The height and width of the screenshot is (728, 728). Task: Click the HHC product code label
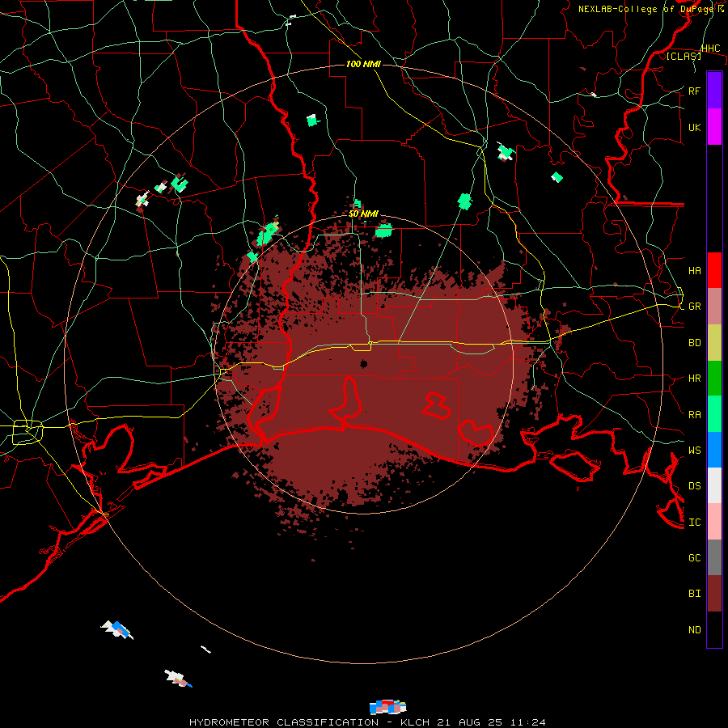[x=710, y=49]
